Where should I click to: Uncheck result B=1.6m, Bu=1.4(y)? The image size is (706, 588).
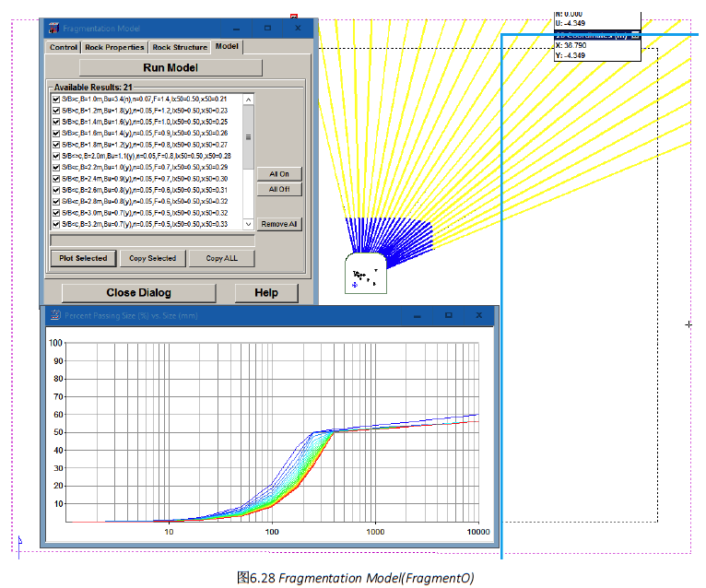tap(56, 134)
